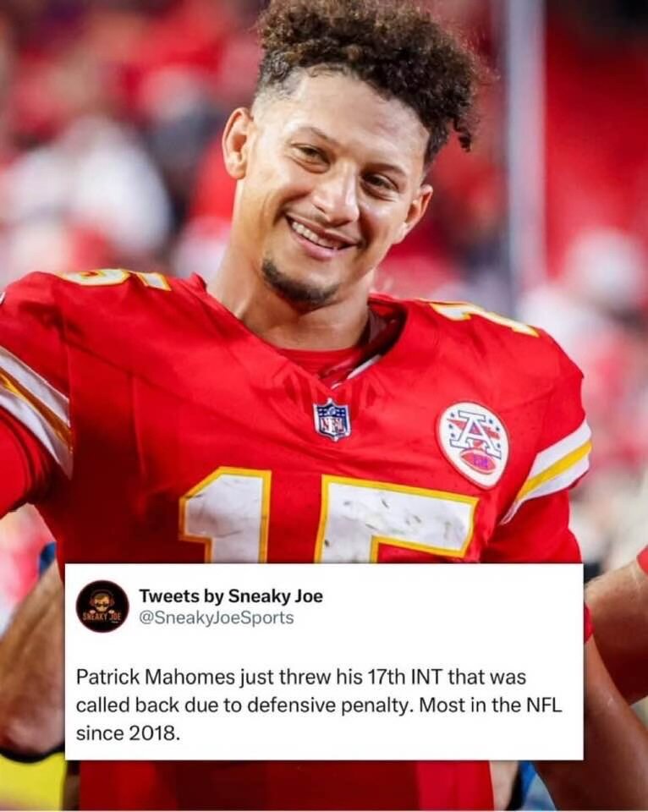Click the Sneaky Joe profile avatar
The image size is (648, 812).
102,606
